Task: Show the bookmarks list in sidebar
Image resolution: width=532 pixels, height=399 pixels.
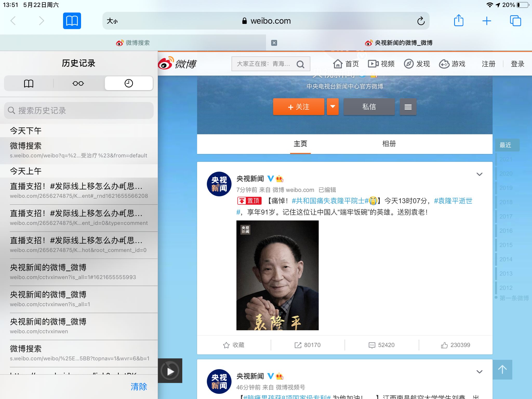Action: pyautogui.click(x=29, y=83)
